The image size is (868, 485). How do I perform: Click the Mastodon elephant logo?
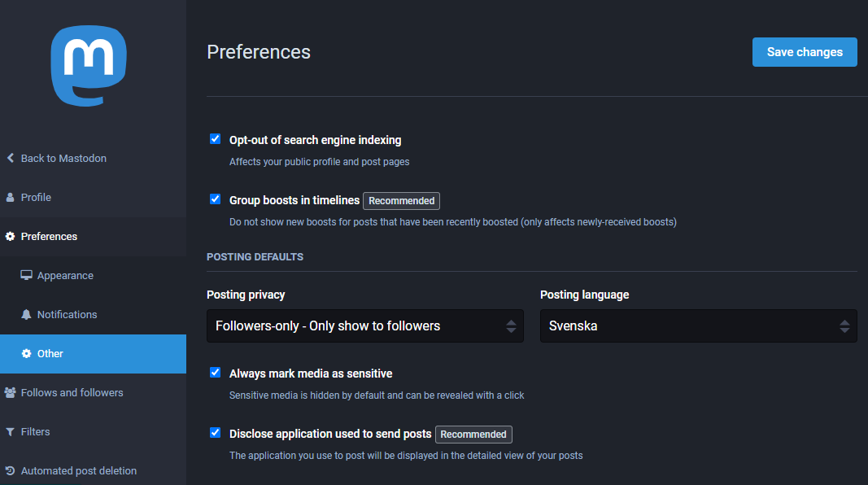coord(89,66)
